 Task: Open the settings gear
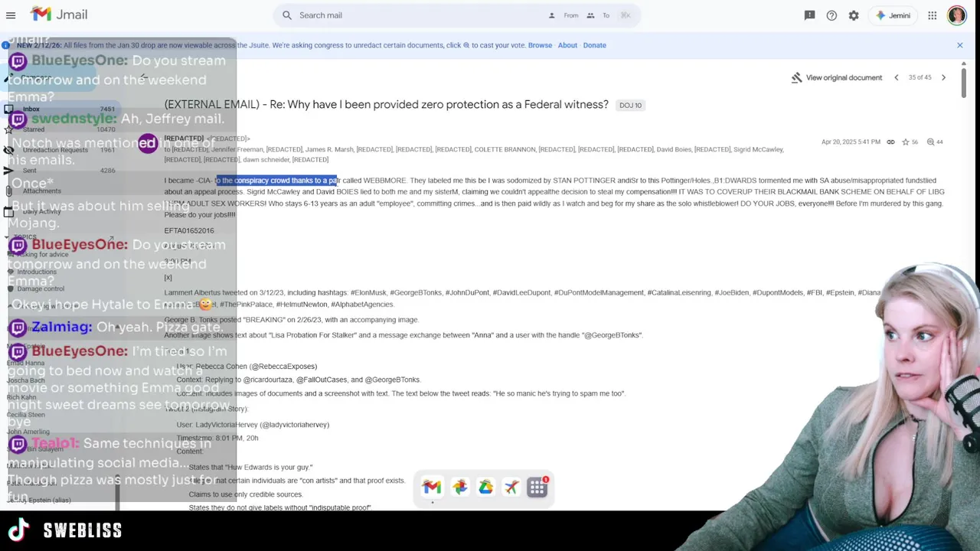(854, 15)
